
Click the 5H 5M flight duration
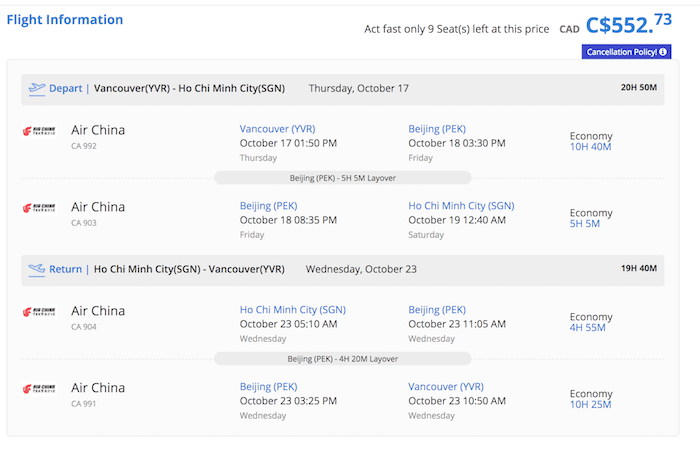pyautogui.click(x=584, y=224)
